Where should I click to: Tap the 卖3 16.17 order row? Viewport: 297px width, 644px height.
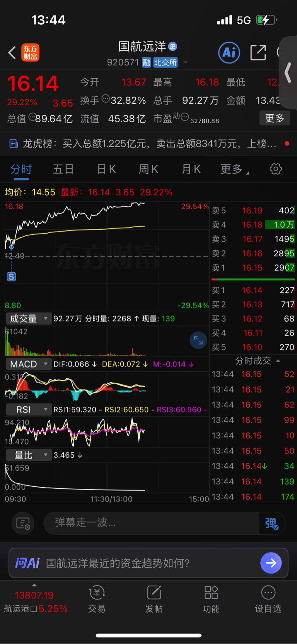point(253,239)
